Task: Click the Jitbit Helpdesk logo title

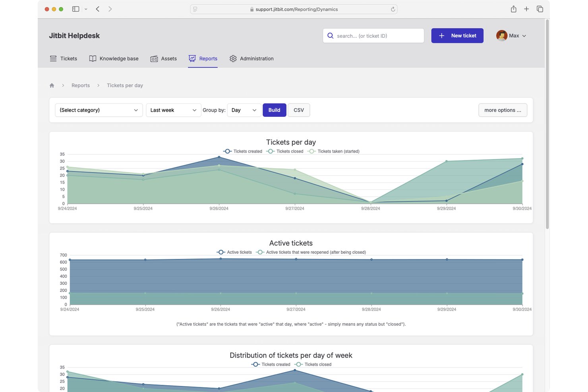Action: click(74, 36)
